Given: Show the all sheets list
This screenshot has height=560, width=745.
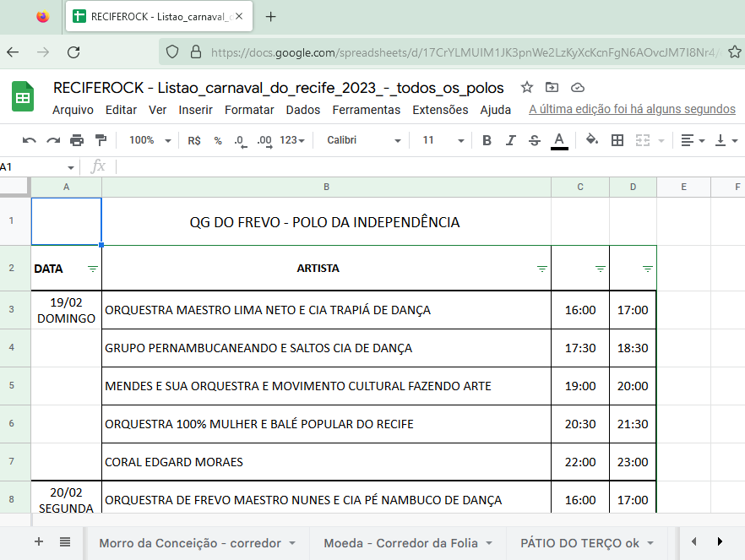Looking at the screenshot, I should tap(65, 541).
